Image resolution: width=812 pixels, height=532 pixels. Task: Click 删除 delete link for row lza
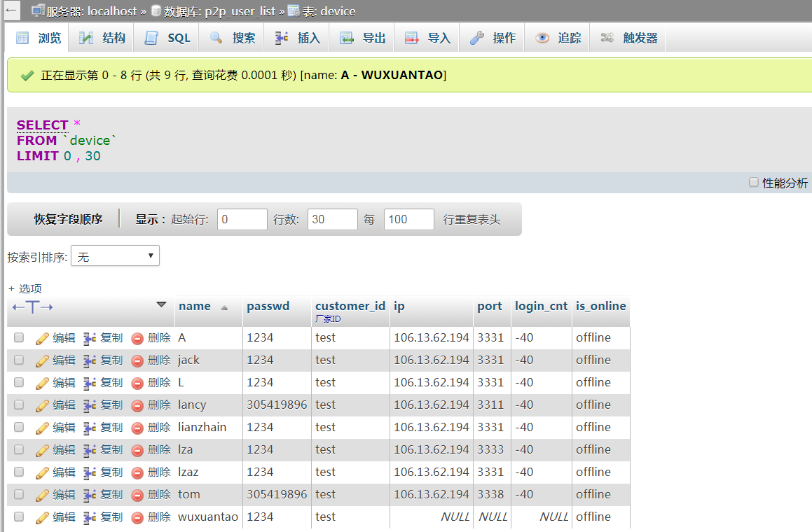click(x=159, y=449)
